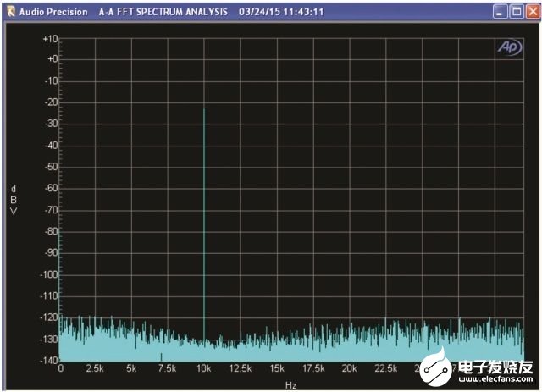Click the '-50' y-axis label
Image resolution: width=542 pixels, height=392 pixels.
tap(51, 167)
